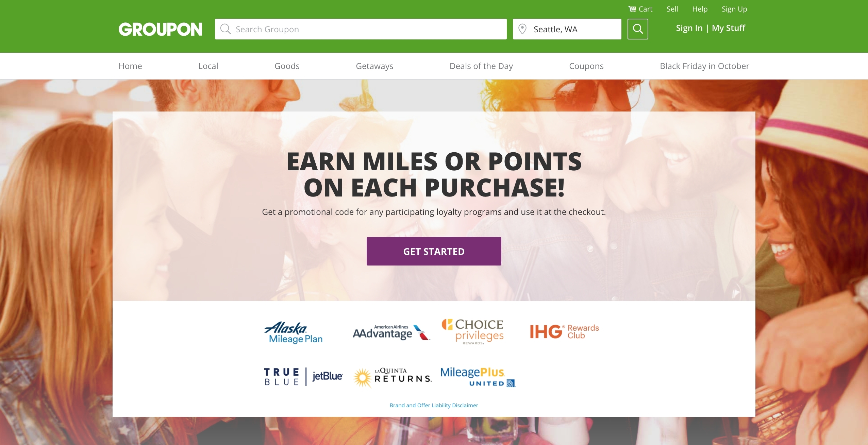The width and height of the screenshot is (868, 445).
Task: Open the Coupons navigation item
Action: click(586, 66)
